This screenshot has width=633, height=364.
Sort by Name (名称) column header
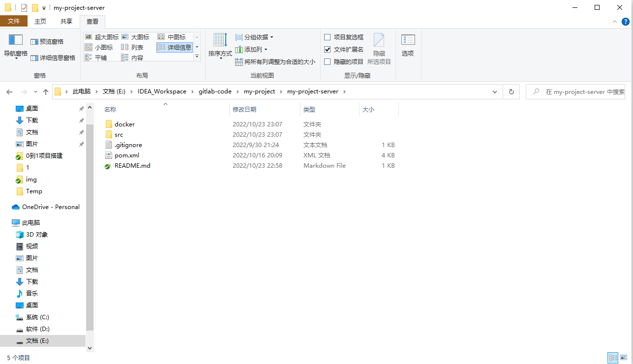[165, 109]
